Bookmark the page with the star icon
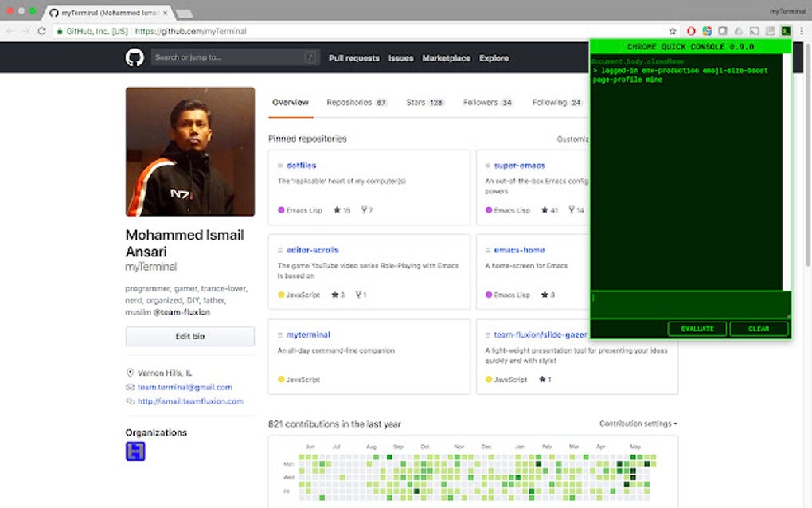Screen dimensions: 812x508 pos(673,31)
